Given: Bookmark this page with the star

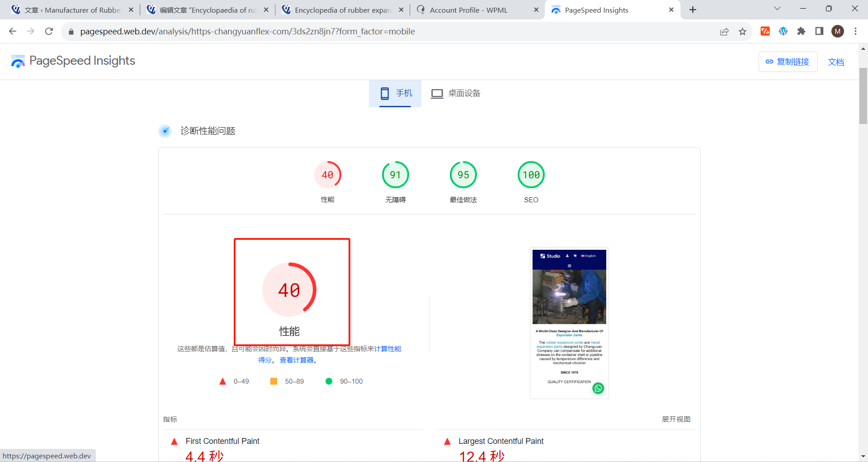Looking at the screenshot, I should [x=742, y=31].
